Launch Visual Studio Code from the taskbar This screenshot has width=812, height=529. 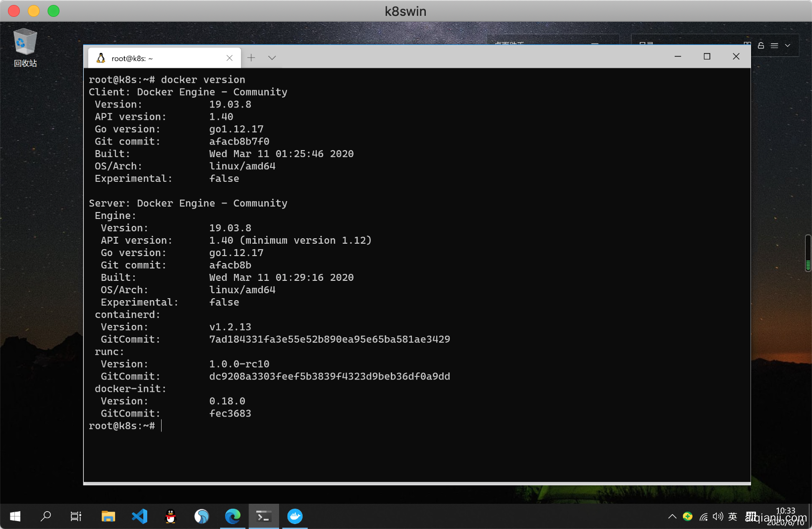point(139,517)
